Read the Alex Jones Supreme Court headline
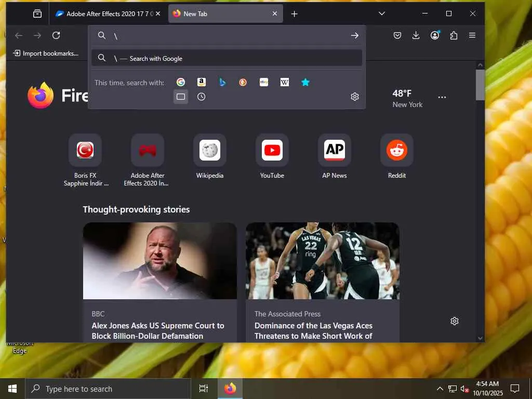 [158, 331]
